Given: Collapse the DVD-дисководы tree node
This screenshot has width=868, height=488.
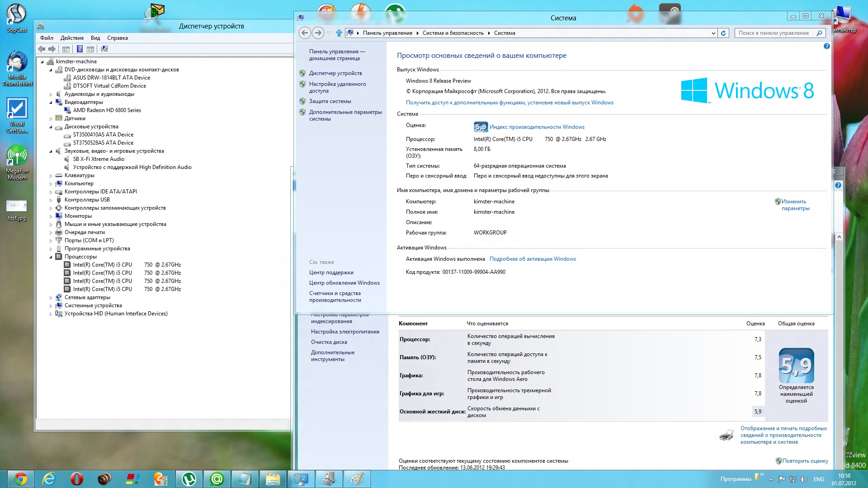Looking at the screenshot, I should pyautogui.click(x=51, y=70).
